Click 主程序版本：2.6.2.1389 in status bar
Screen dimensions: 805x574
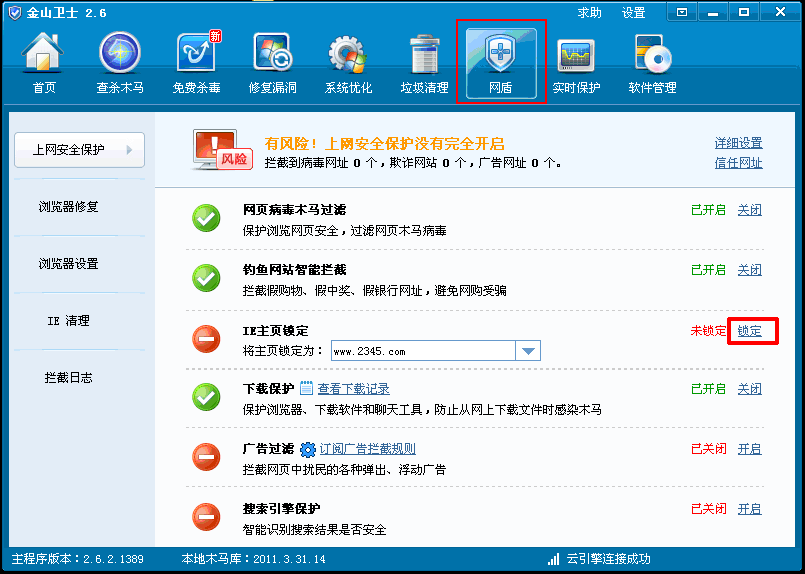(78, 559)
